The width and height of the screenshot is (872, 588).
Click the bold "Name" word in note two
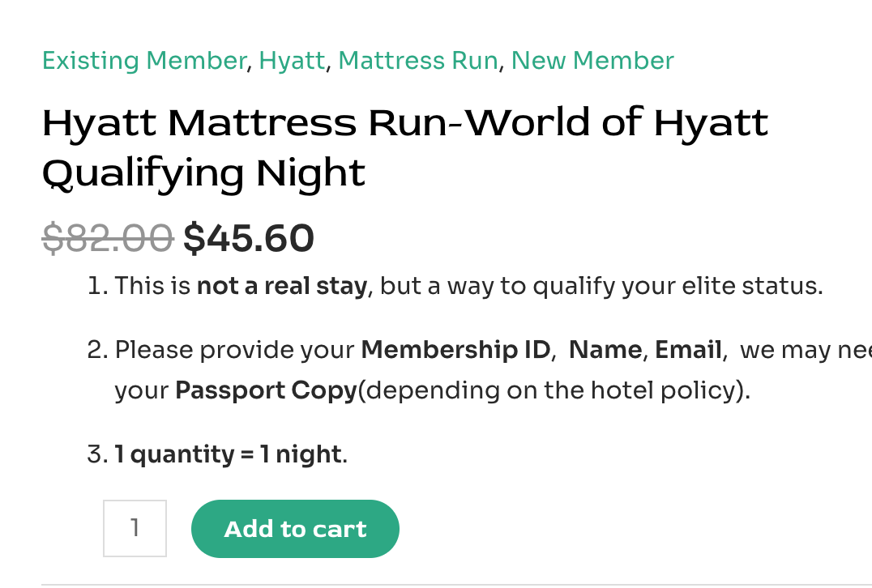[605, 350]
